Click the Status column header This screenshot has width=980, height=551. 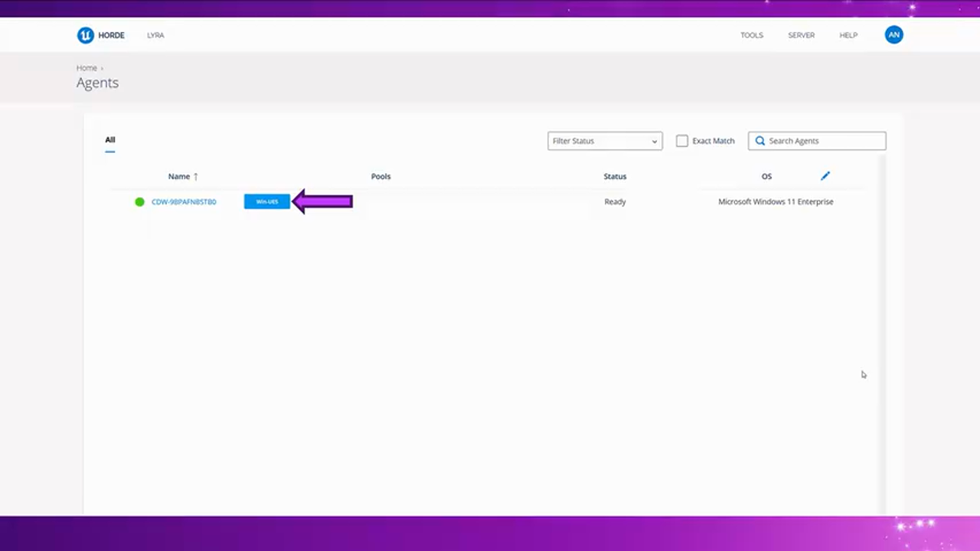[615, 177]
